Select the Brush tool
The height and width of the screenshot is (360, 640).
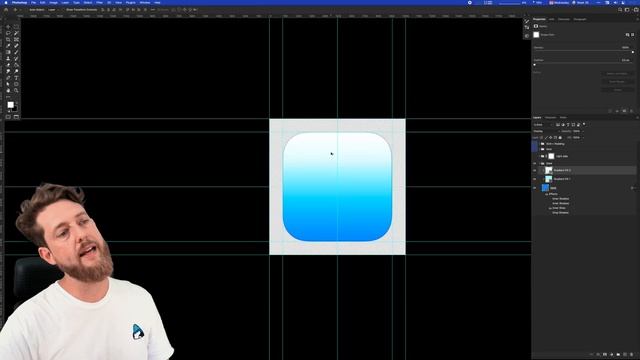(x=16, y=52)
